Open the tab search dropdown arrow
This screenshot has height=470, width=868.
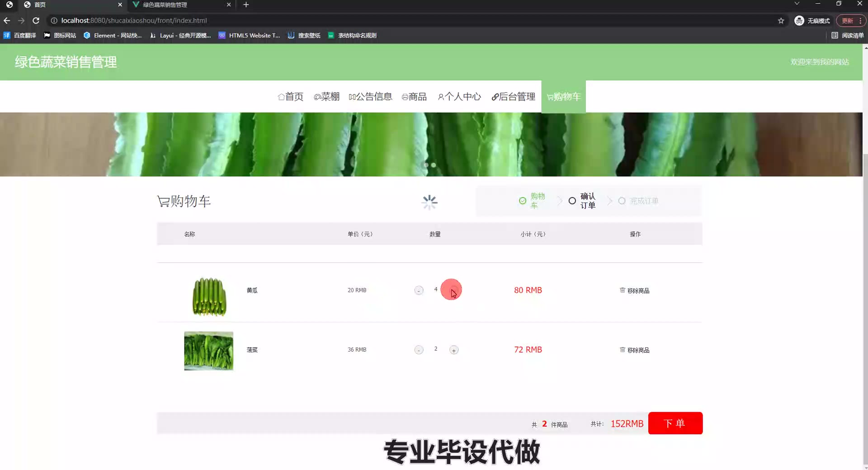click(797, 4)
